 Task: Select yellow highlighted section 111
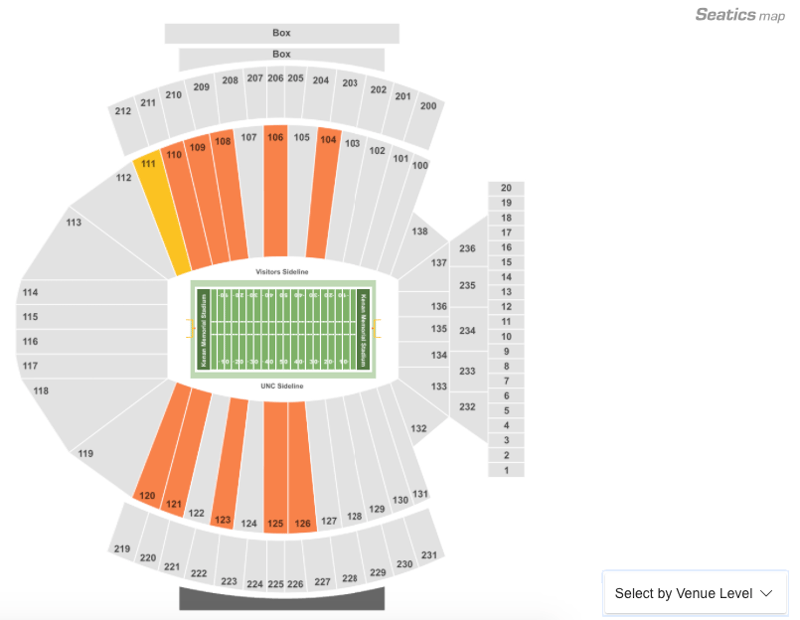(161, 213)
